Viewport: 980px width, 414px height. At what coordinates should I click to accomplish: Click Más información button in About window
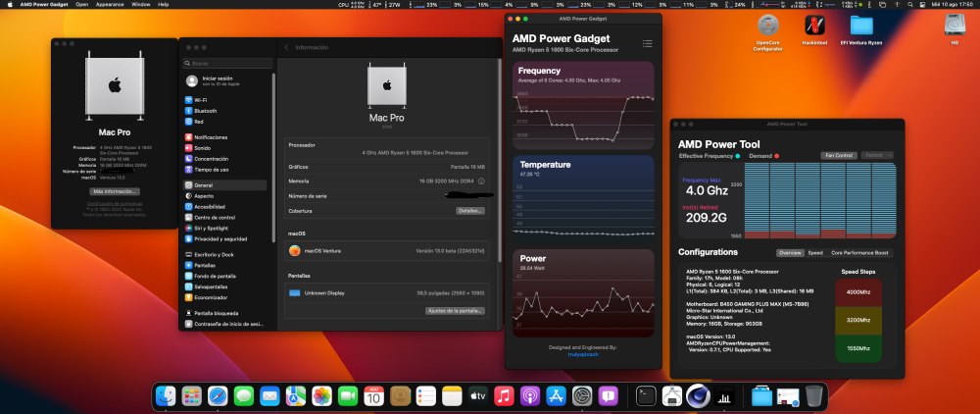[x=115, y=191]
